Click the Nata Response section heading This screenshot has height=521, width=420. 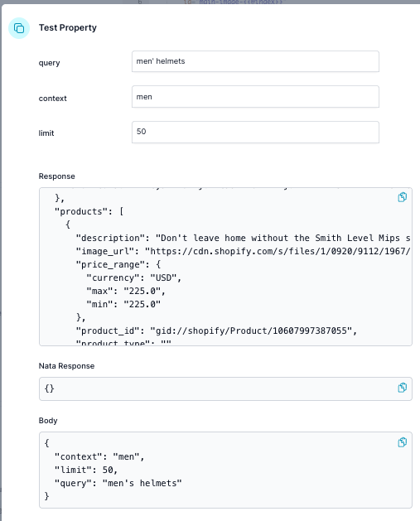pos(66,366)
